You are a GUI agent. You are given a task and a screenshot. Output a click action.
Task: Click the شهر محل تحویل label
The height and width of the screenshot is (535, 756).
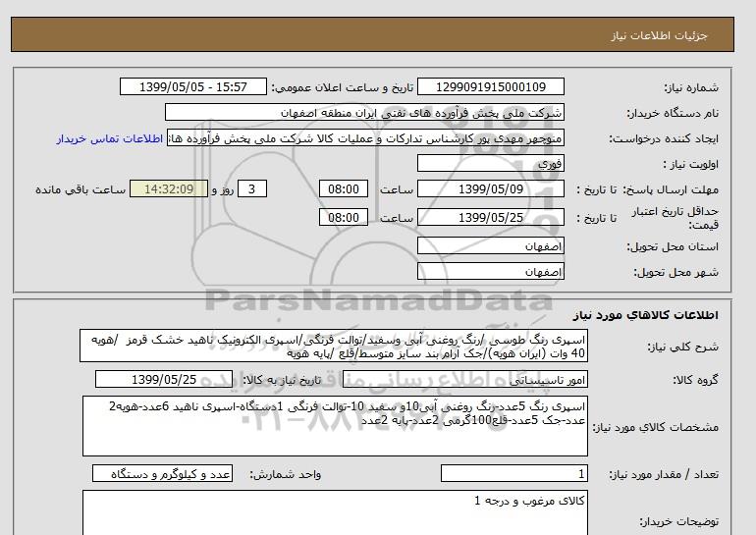[675, 272]
